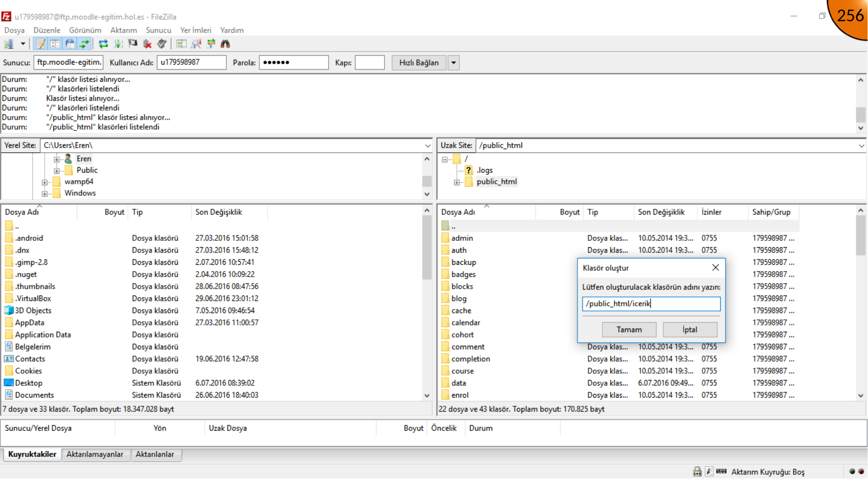Reconnect to the last server
This screenshot has width=868, height=488.
click(x=161, y=44)
